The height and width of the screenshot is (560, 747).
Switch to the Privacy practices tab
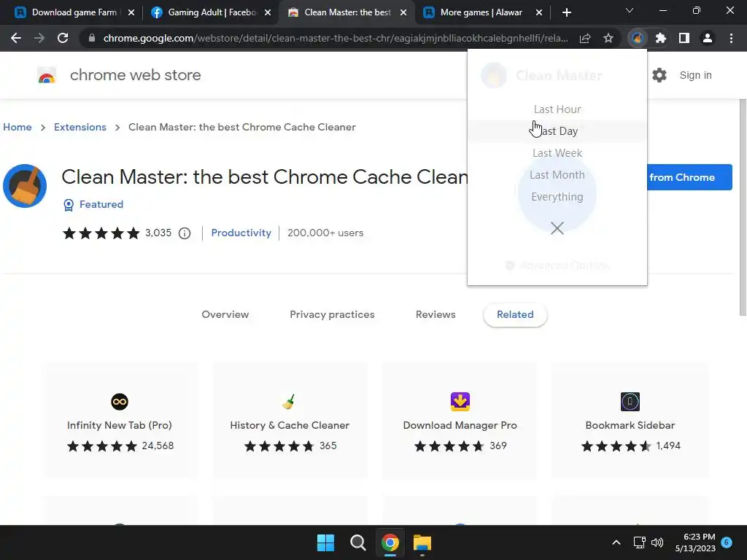pyautogui.click(x=332, y=315)
